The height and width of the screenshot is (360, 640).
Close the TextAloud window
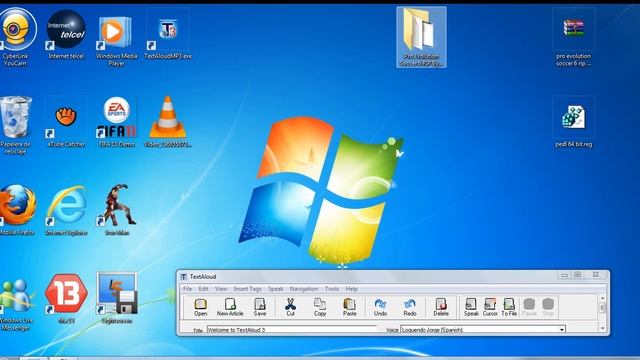pyautogui.click(x=596, y=275)
